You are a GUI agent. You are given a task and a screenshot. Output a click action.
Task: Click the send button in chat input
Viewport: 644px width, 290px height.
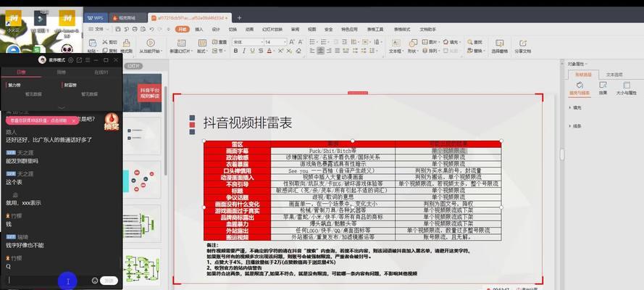point(109,281)
